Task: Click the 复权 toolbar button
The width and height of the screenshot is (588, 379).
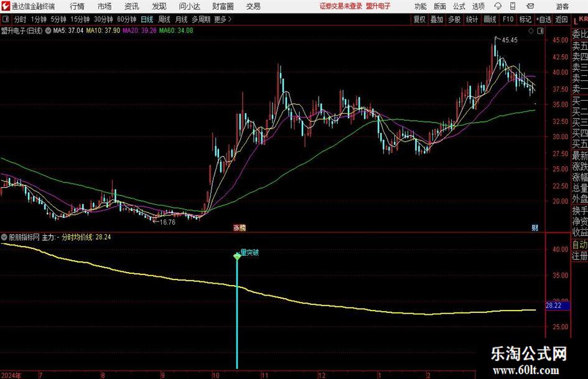Action: [419, 19]
